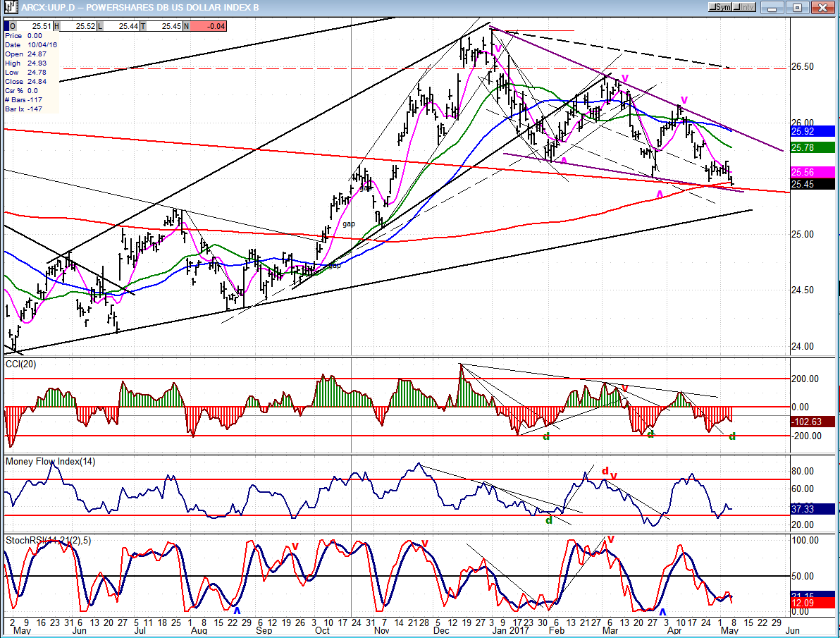The width and height of the screenshot is (840, 638).
Task: Click the green 25.78 moving average tag
Action: pyautogui.click(x=812, y=147)
